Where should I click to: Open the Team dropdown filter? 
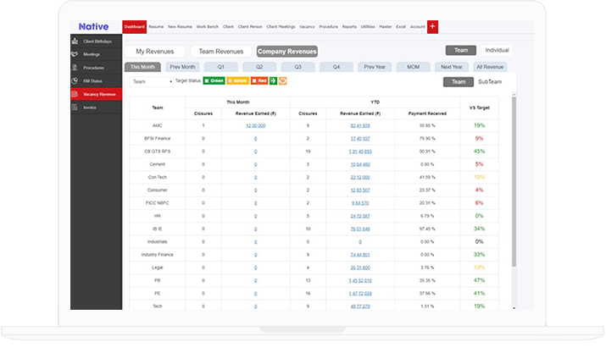click(x=152, y=82)
